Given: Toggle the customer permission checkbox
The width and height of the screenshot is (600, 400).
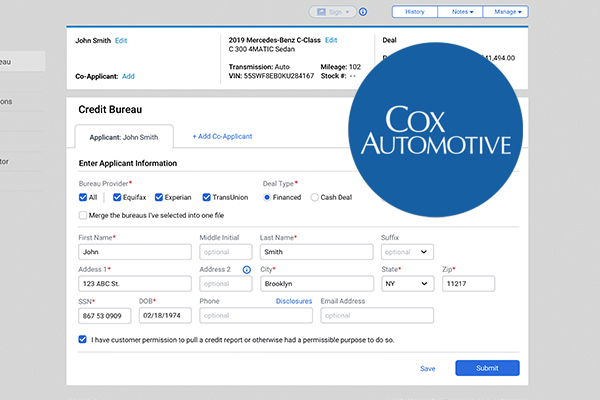Looking at the screenshot, I should [x=83, y=340].
